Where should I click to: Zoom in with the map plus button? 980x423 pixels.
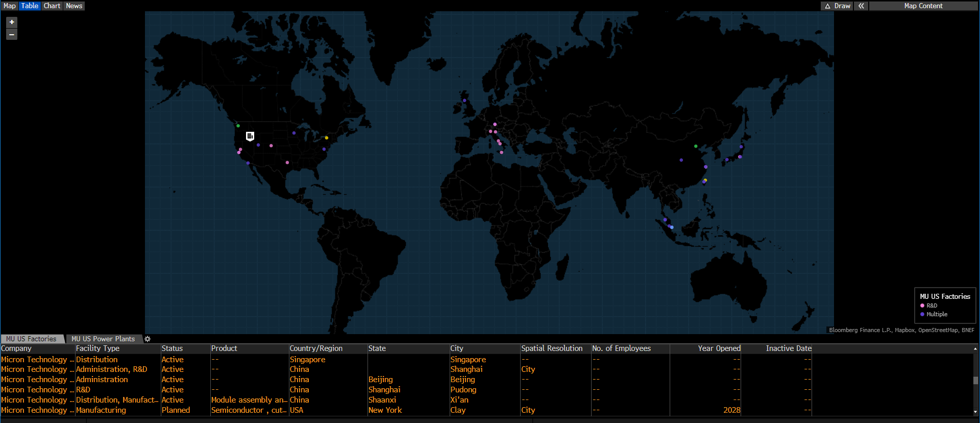12,22
